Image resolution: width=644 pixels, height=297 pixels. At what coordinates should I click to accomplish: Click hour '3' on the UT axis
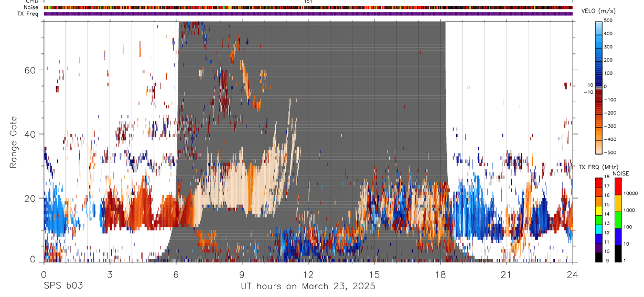pos(110,274)
